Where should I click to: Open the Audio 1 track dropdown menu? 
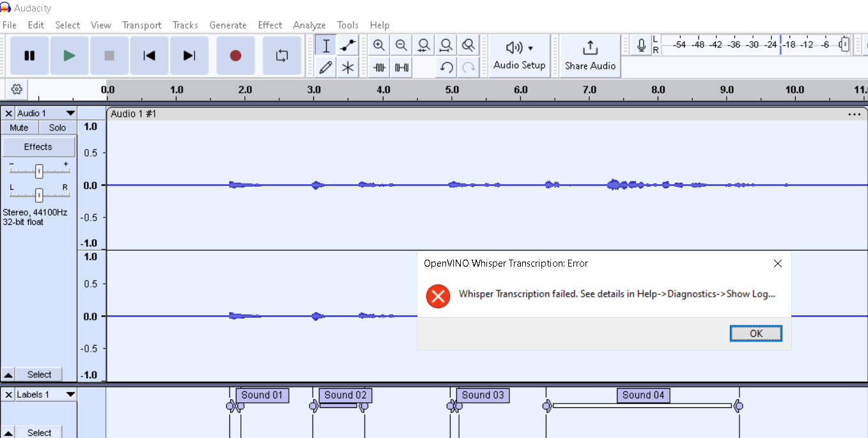click(x=70, y=113)
